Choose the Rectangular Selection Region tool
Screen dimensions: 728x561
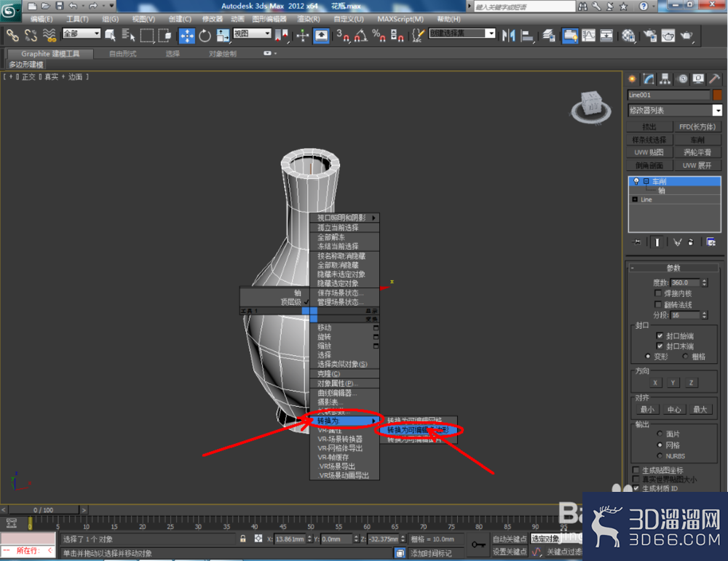click(x=147, y=35)
